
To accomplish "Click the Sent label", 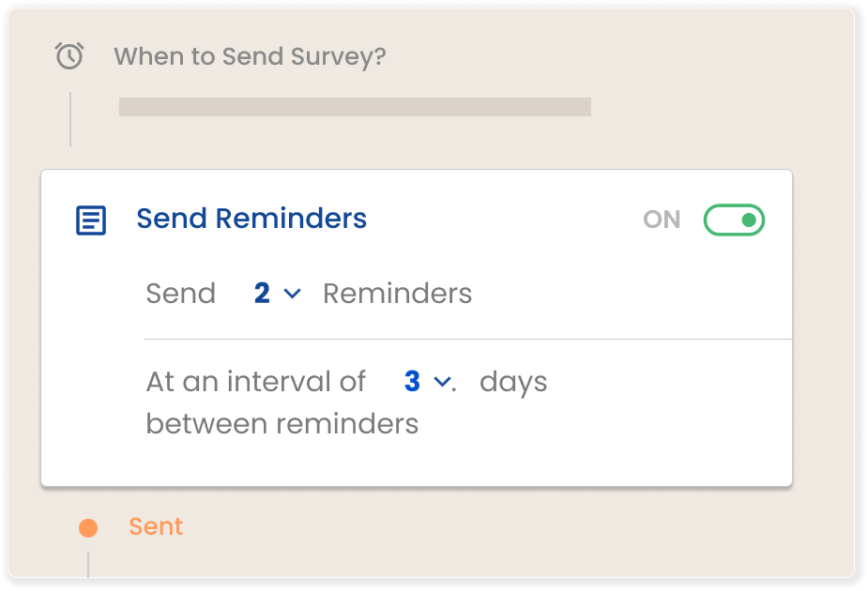I will click(156, 526).
